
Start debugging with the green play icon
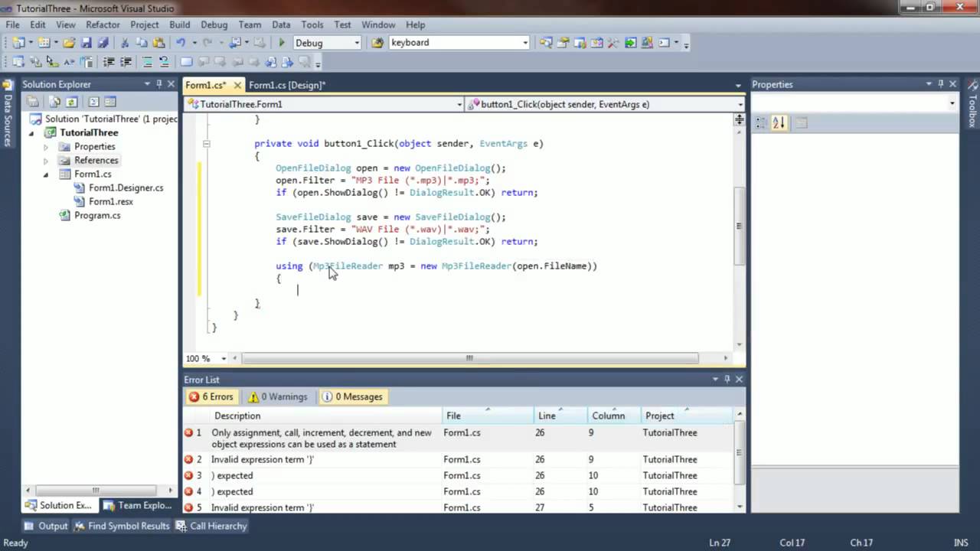coord(282,43)
